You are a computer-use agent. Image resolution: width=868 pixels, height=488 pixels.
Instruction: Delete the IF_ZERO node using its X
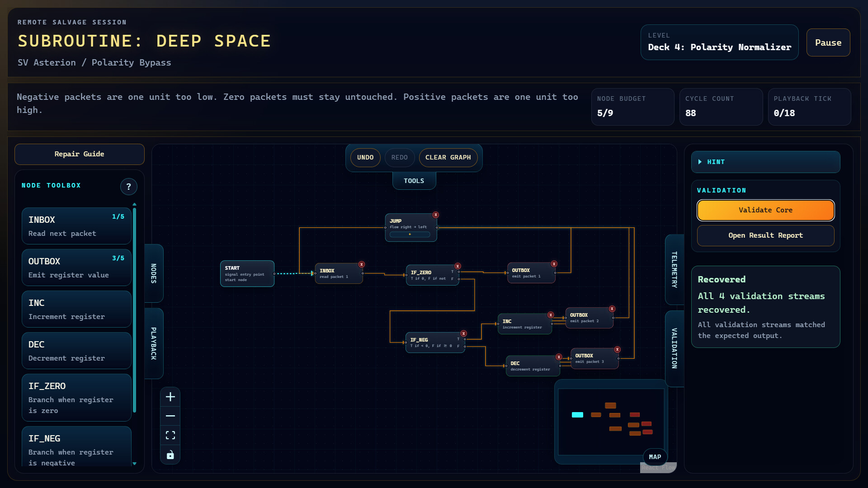[x=458, y=266]
